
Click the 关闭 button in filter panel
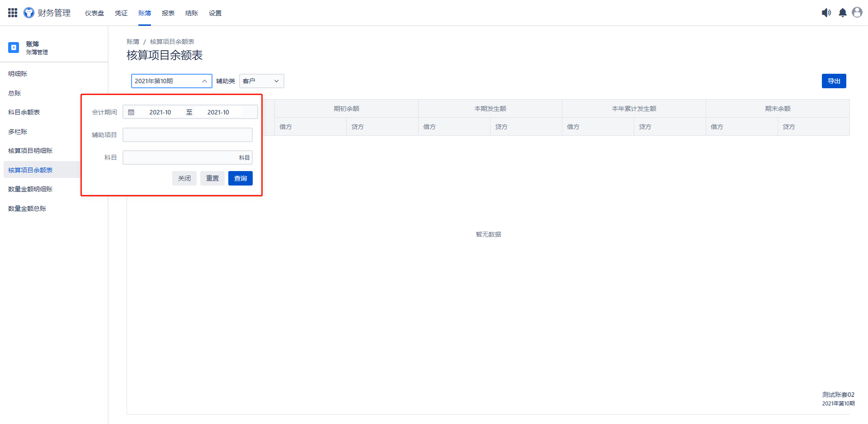click(x=184, y=178)
